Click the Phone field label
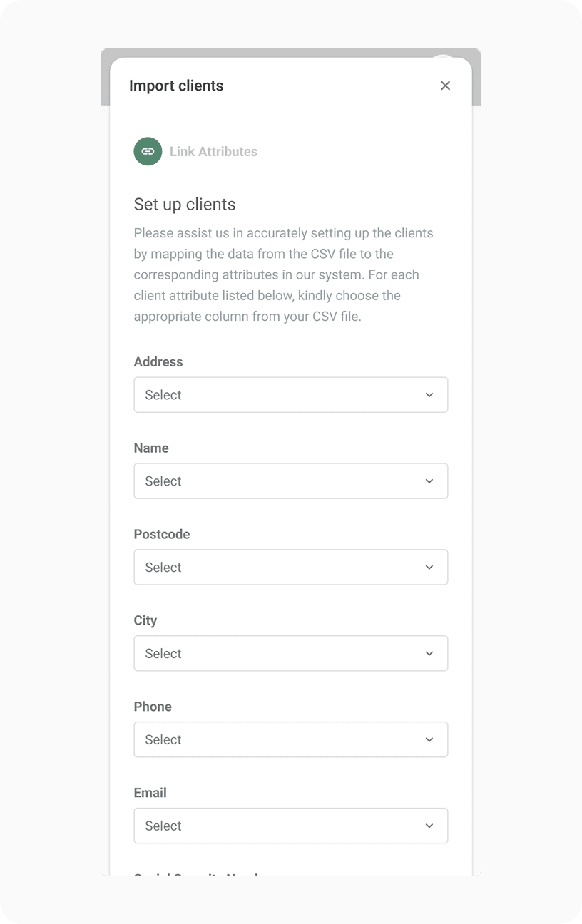Screen dimensions: 582x924 pos(153,707)
